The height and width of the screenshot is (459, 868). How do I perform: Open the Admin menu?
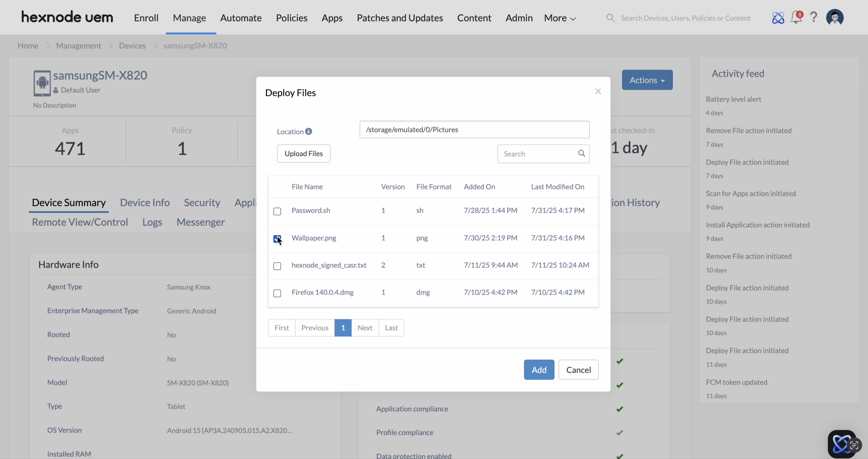[x=519, y=18]
